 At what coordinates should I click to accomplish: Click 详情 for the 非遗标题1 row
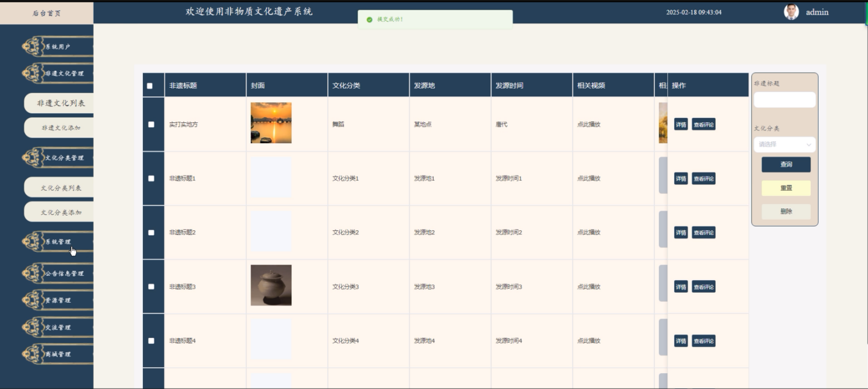[x=681, y=178]
